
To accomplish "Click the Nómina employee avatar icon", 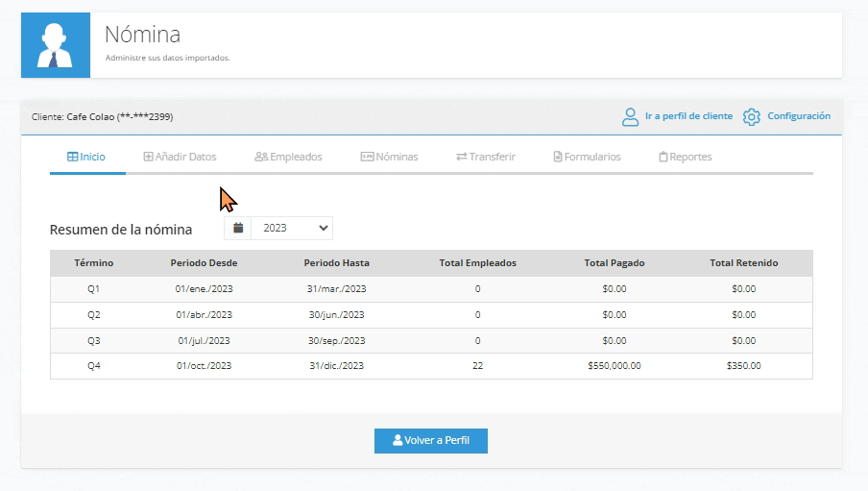I will (56, 45).
